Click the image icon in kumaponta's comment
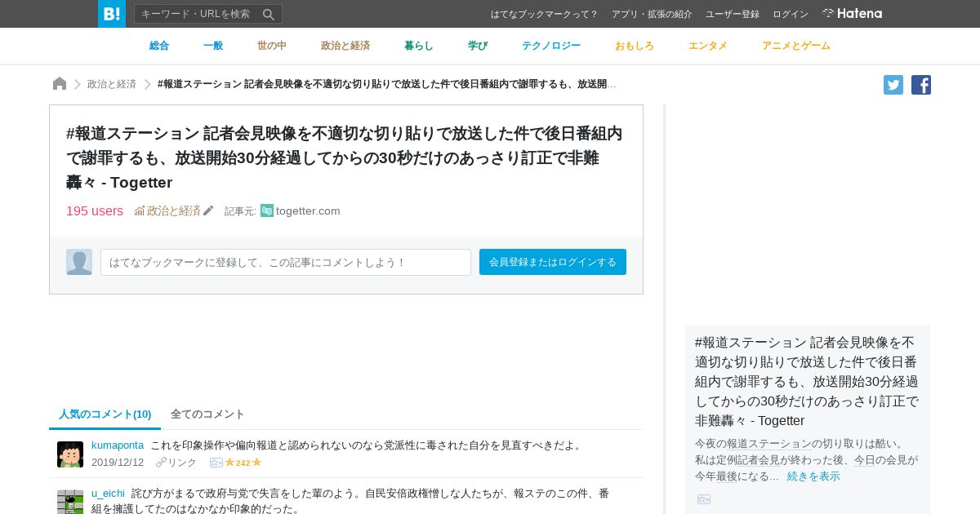Image resolution: width=980 pixels, height=514 pixels. click(x=216, y=463)
